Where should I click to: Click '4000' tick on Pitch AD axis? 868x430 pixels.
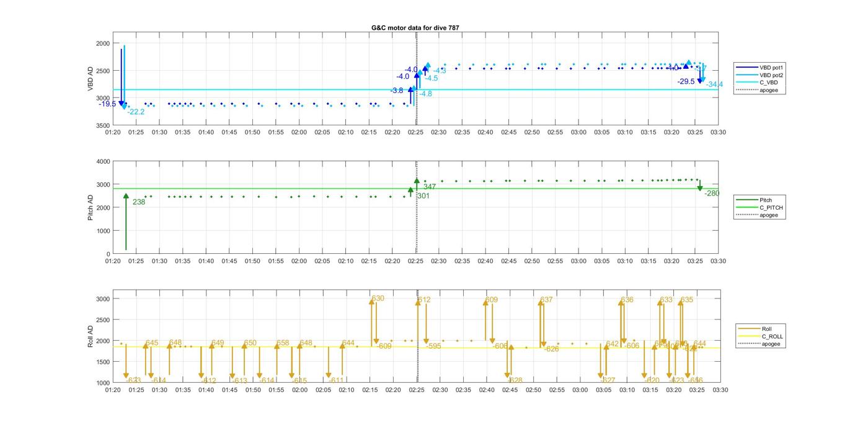coord(102,161)
